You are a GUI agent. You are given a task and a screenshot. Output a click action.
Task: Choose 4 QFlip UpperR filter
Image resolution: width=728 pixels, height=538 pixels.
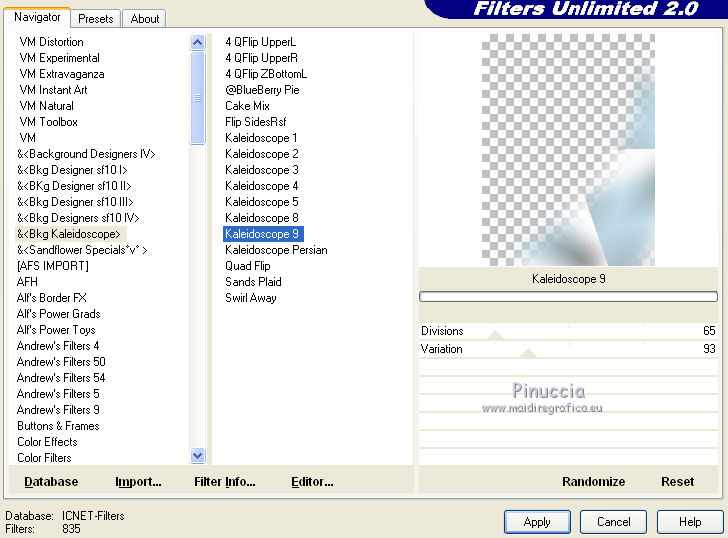tap(261, 58)
